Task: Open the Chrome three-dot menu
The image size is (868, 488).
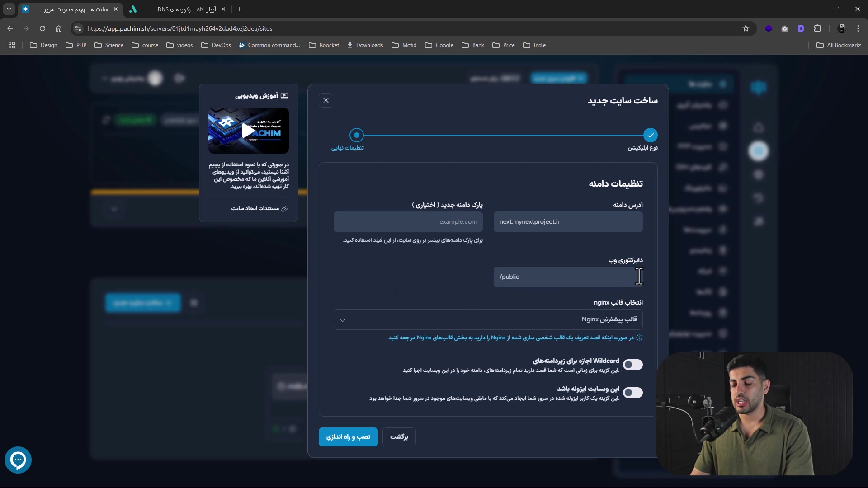Action: coord(858,28)
